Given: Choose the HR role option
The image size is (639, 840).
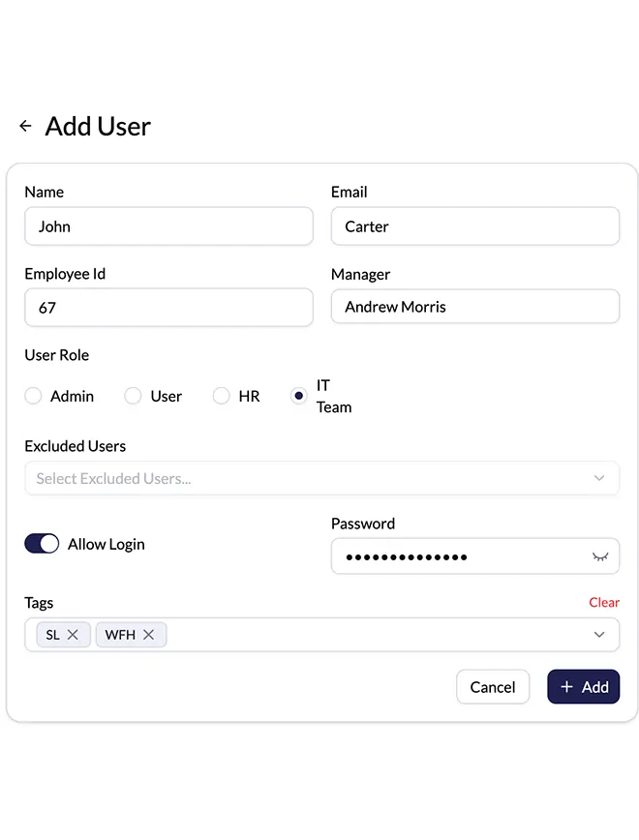Looking at the screenshot, I should (222, 396).
